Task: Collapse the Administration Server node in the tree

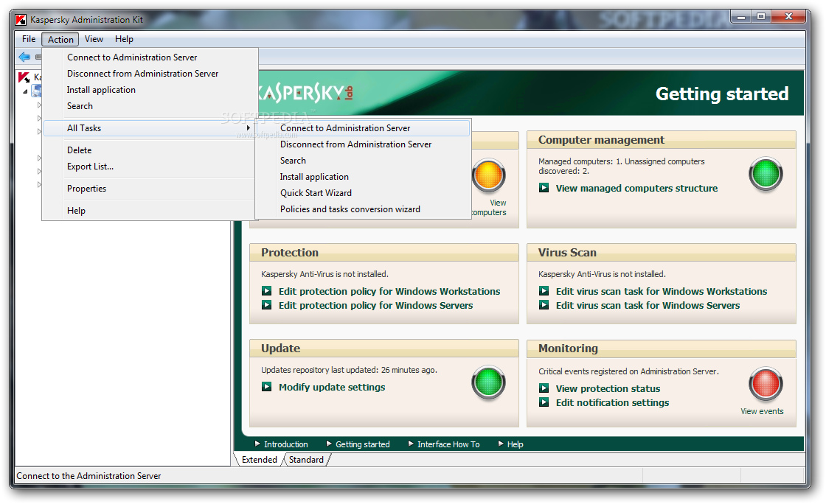Action: (25, 91)
